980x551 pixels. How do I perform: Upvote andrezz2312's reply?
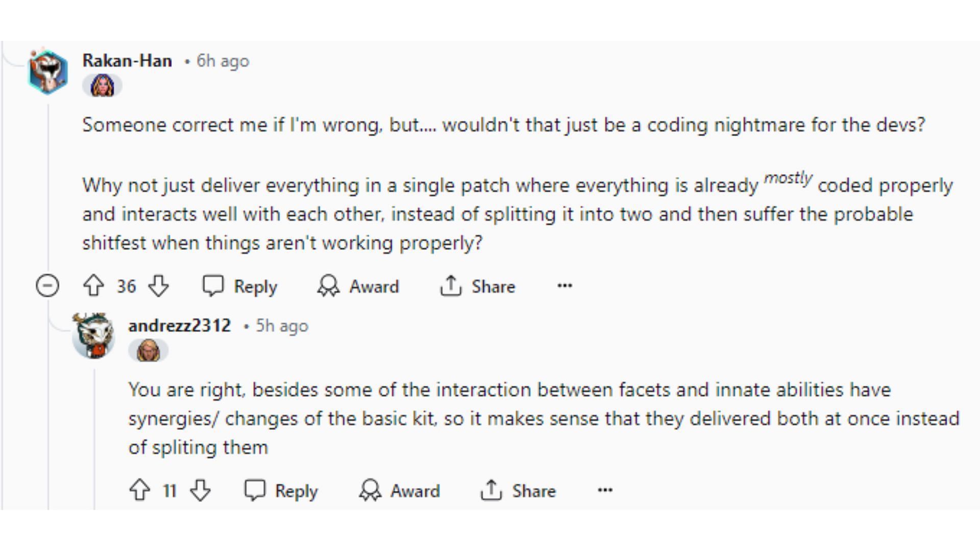tap(139, 490)
